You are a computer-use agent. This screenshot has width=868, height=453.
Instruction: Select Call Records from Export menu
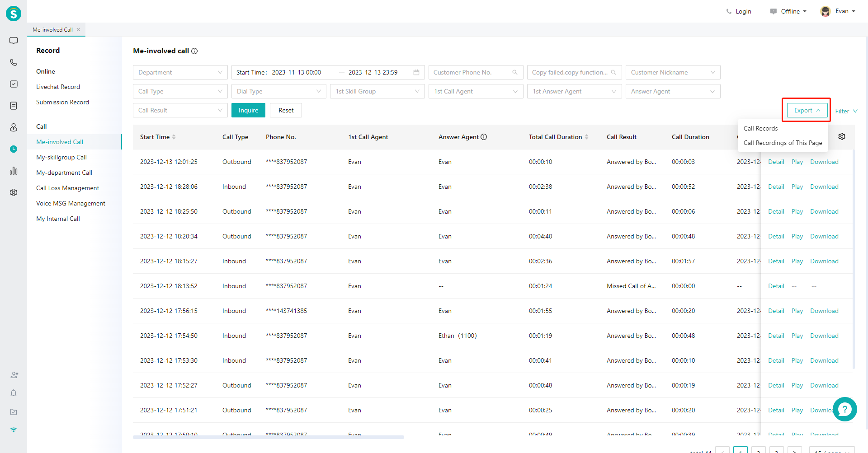coord(783,128)
